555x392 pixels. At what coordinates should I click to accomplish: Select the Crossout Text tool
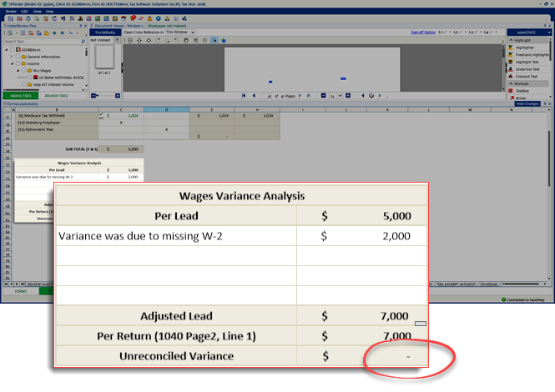pos(528,77)
